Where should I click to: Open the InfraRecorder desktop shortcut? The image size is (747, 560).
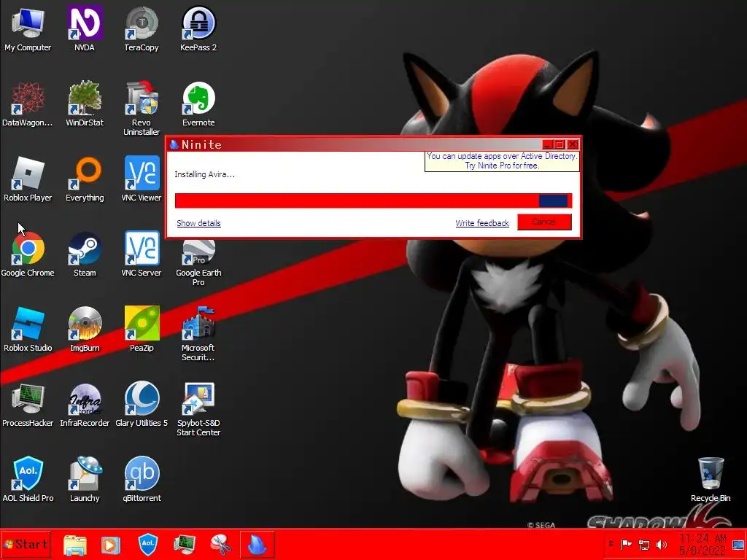point(85,405)
